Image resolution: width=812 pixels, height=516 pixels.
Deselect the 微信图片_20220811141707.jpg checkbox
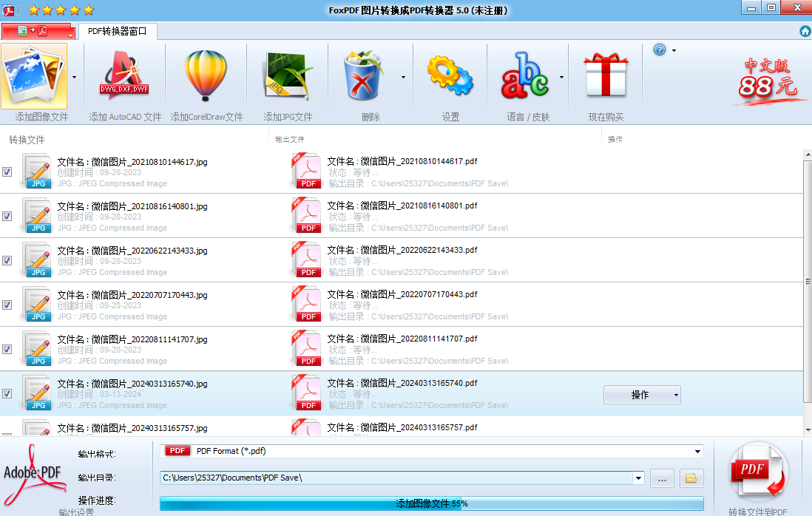pyautogui.click(x=7, y=350)
